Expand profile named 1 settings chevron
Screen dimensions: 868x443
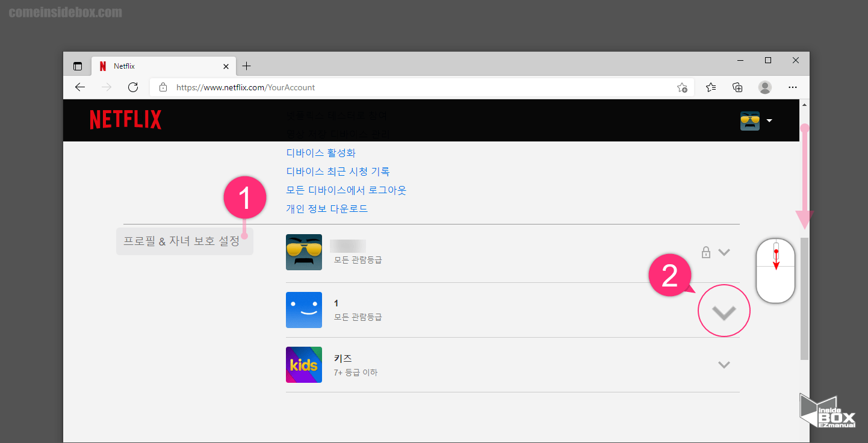(x=724, y=312)
